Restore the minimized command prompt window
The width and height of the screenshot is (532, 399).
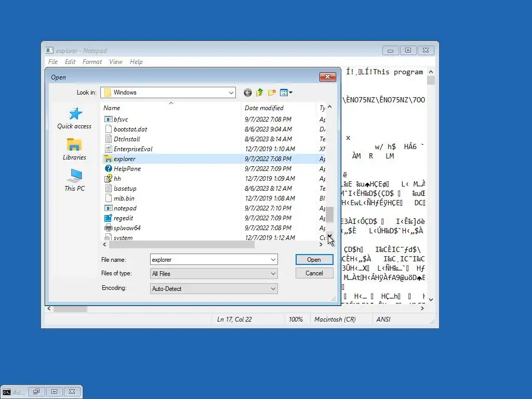pyautogui.click(x=36, y=392)
